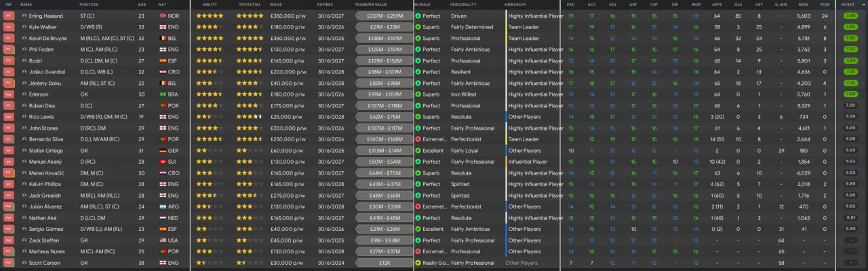This screenshot has height=271, width=868.
Task: Click the 7.00 average rating for Rúben Dias
Action: (850, 105)
